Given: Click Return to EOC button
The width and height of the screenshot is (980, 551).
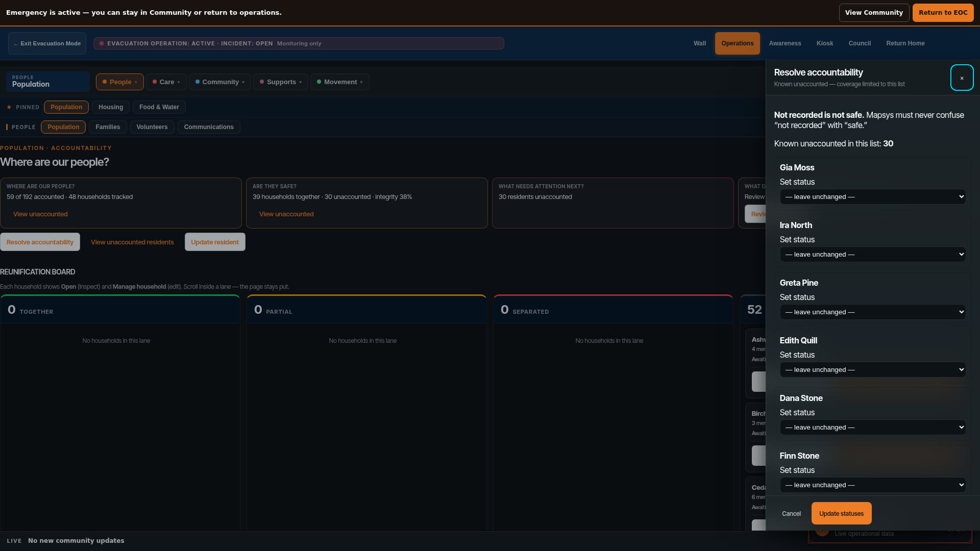Looking at the screenshot, I should (x=943, y=13).
